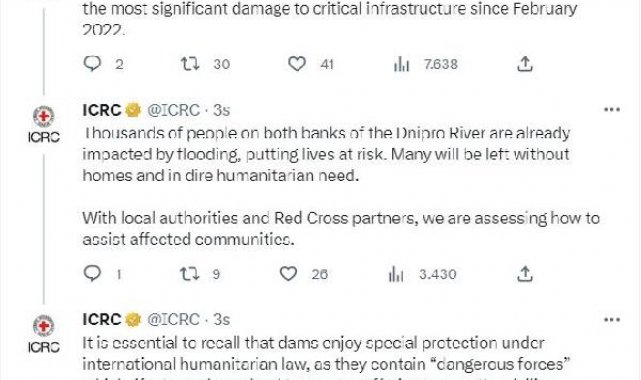Viewport: 641px width, 380px height.
Task: Open the 3s timestamp of dams tweet
Action: click(222, 320)
